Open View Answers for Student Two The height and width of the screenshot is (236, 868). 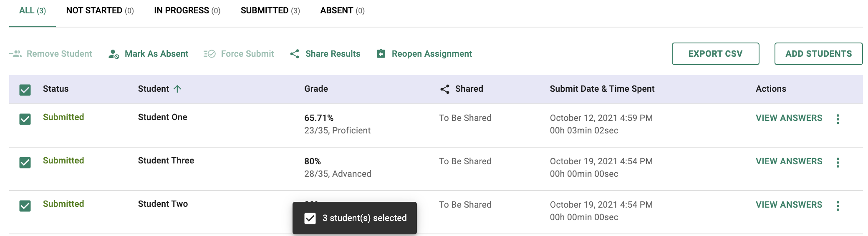click(x=789, y=205)
